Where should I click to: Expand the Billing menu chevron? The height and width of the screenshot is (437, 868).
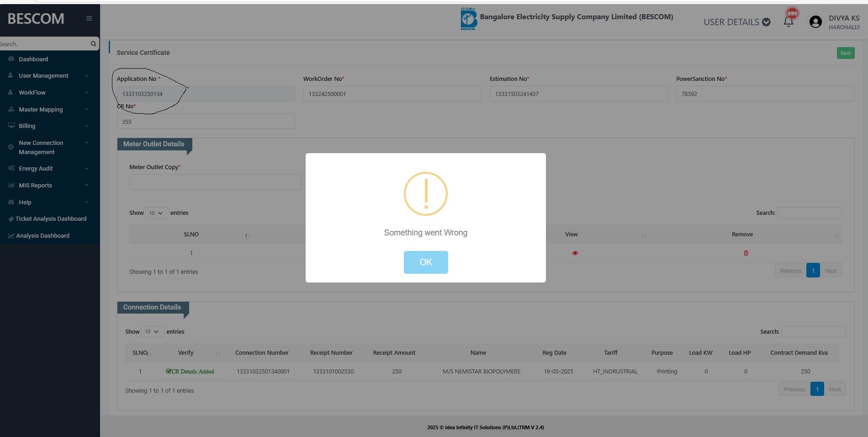click(86, 126)
